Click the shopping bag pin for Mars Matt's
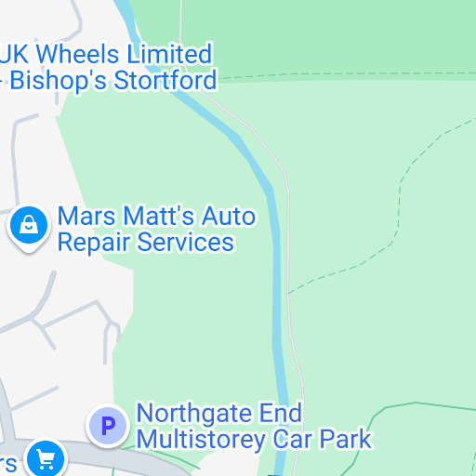The image size is (476, 476). pyautogui.click(x=29, y=227)
